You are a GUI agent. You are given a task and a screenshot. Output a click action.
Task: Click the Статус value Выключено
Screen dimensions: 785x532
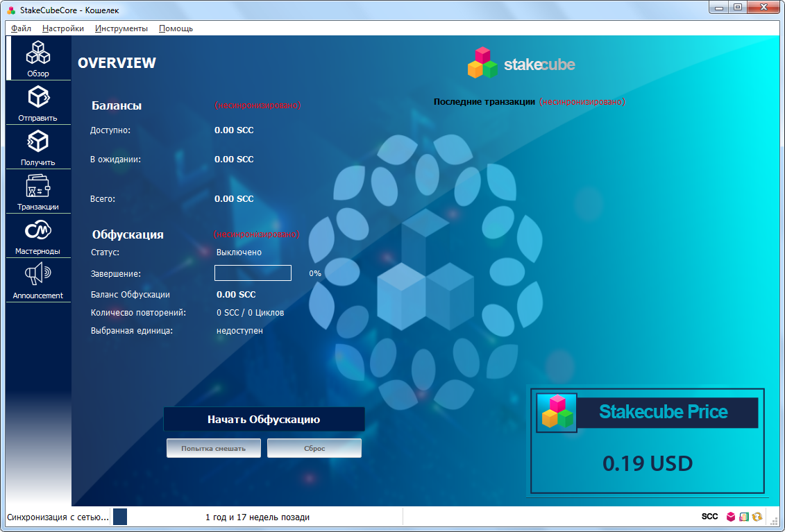[x=239, y=252]
